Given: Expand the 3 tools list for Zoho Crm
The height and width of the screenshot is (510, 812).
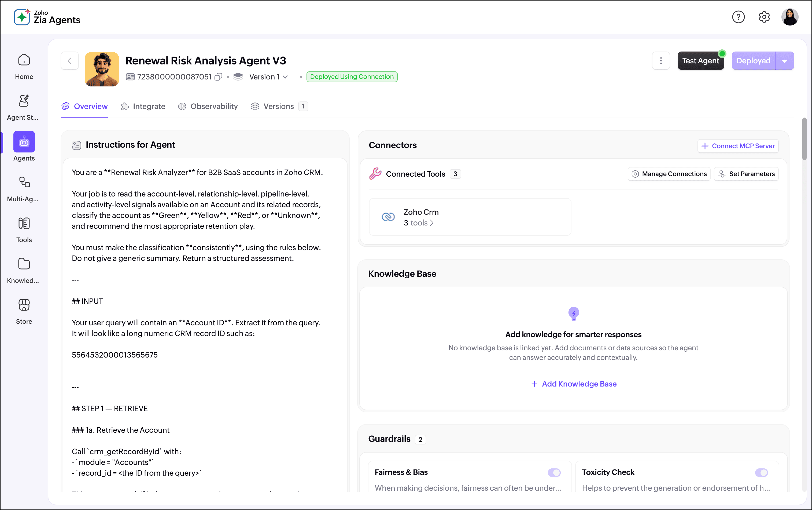Looking at the screenshot, I should [x=418, y=223].
